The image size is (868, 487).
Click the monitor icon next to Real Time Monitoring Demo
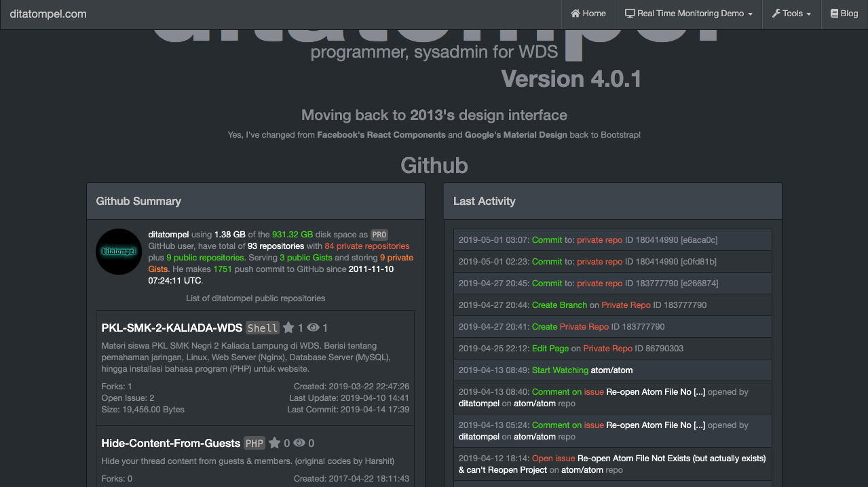pos(632,13)
